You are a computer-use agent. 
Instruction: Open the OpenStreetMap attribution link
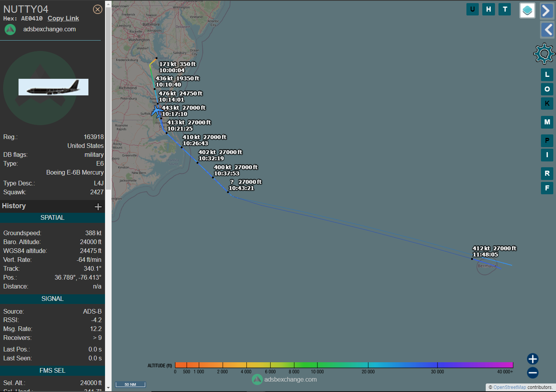[510, 387]
